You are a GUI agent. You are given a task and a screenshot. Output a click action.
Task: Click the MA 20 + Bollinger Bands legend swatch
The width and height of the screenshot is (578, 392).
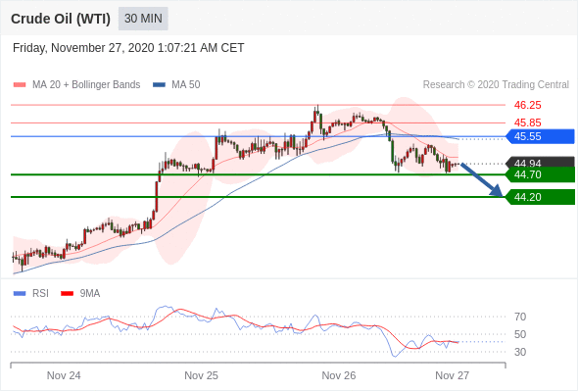20,85
